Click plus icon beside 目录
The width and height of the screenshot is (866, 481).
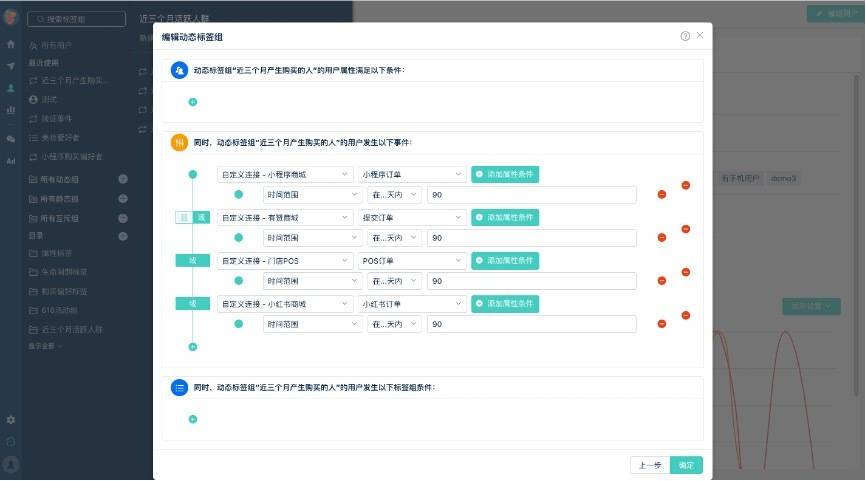[x=123, y=236]
